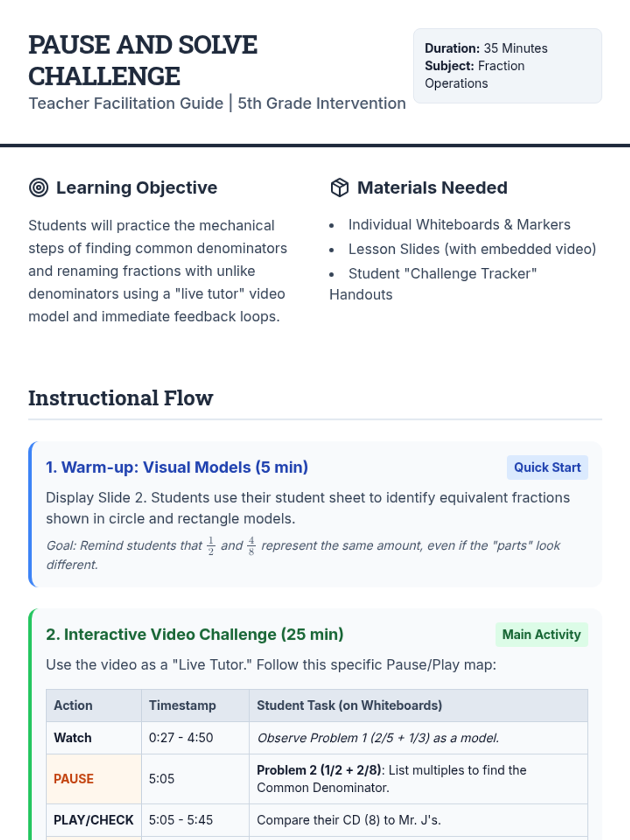Click the target icon beside Learning Objective
Viewport: 630px width, 840px height.
click(39, 187)
